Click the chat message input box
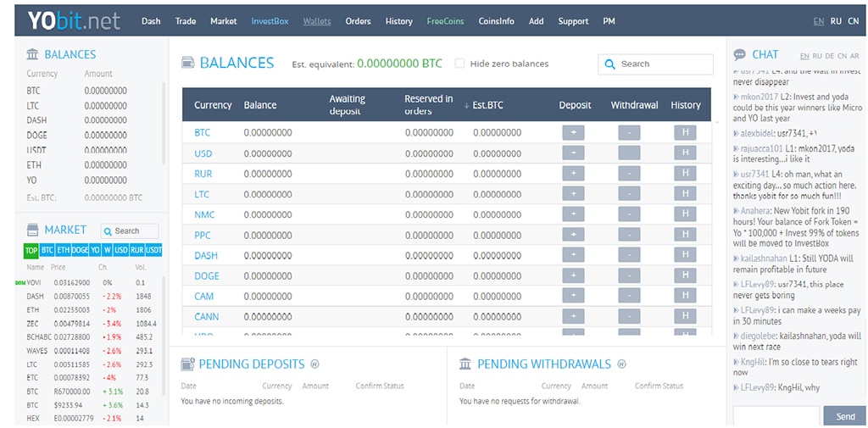The height and width of the screenshot is (428, 868). coord(776,416)
